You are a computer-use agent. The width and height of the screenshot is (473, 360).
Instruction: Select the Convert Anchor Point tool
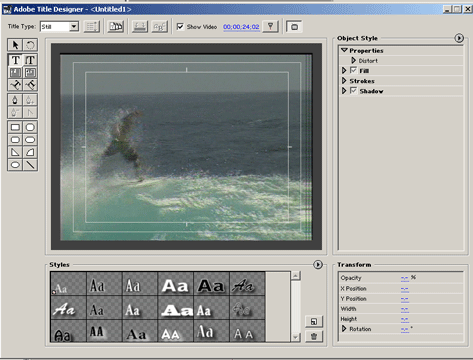(30, 112)
